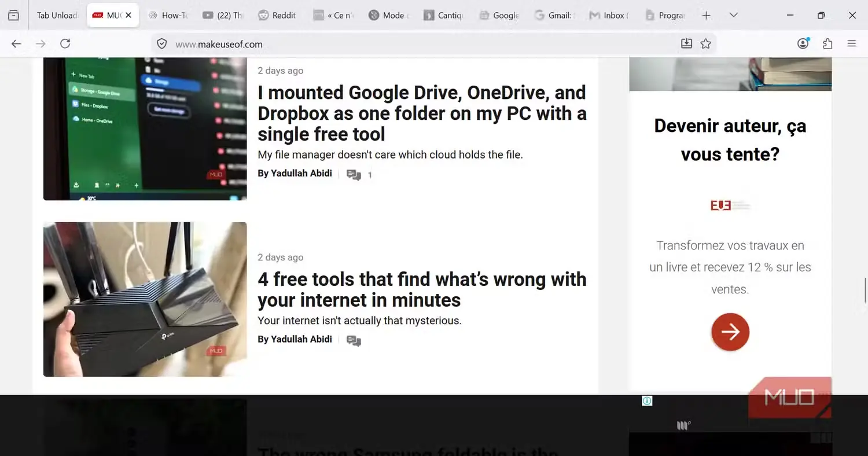Open the Firefox View tab overview icon
This screenshot has width=868, height=456.
(x=13, y=16)
